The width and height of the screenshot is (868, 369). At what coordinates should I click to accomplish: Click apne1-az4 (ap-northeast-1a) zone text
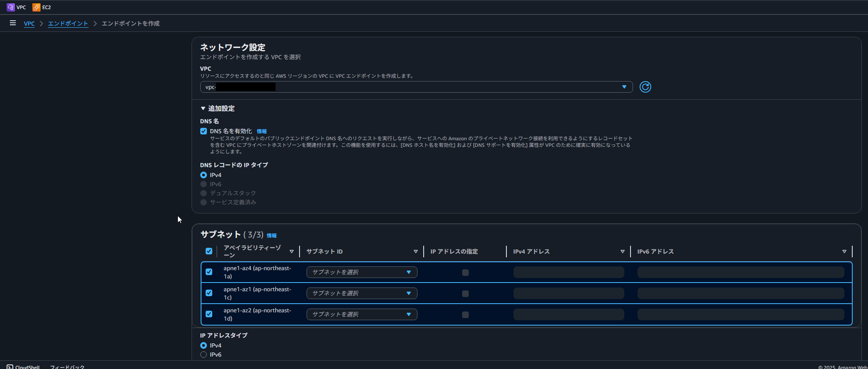click(257, 272)
